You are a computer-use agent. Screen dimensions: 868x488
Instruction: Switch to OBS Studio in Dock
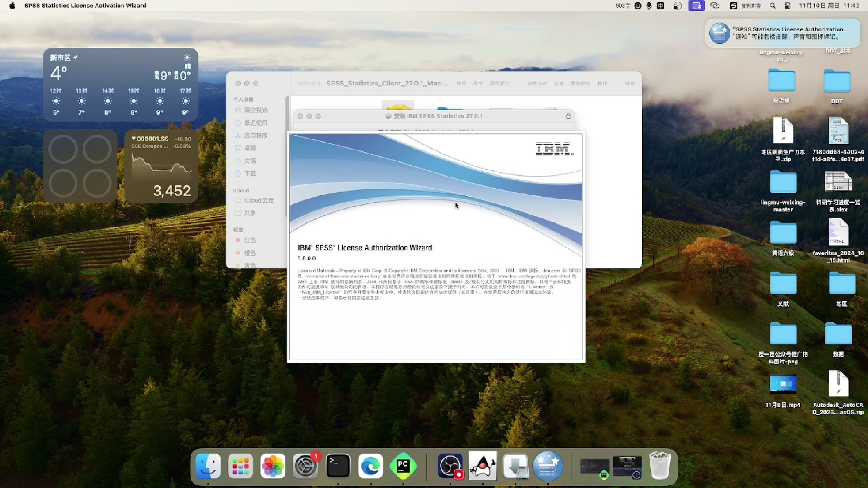point(451,466)
